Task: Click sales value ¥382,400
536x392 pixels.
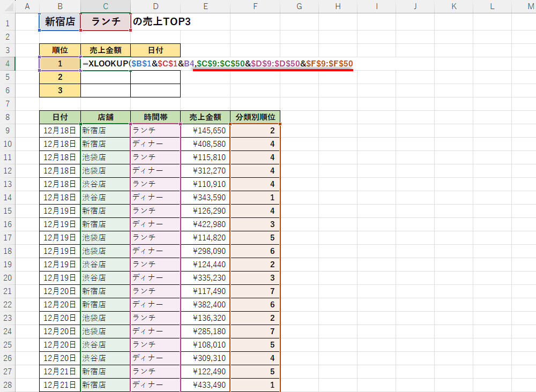Action: pyautogui.click(x=205, y=304)
